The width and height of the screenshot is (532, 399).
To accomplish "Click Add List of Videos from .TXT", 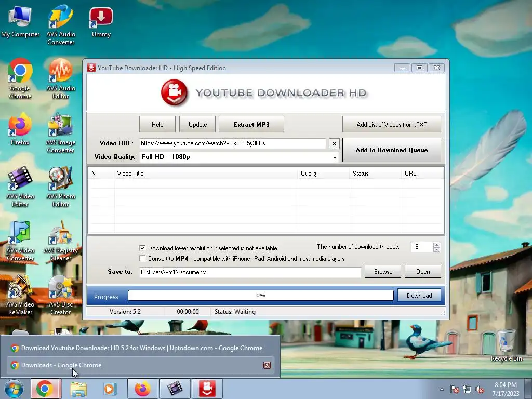I will coord(392,124).
